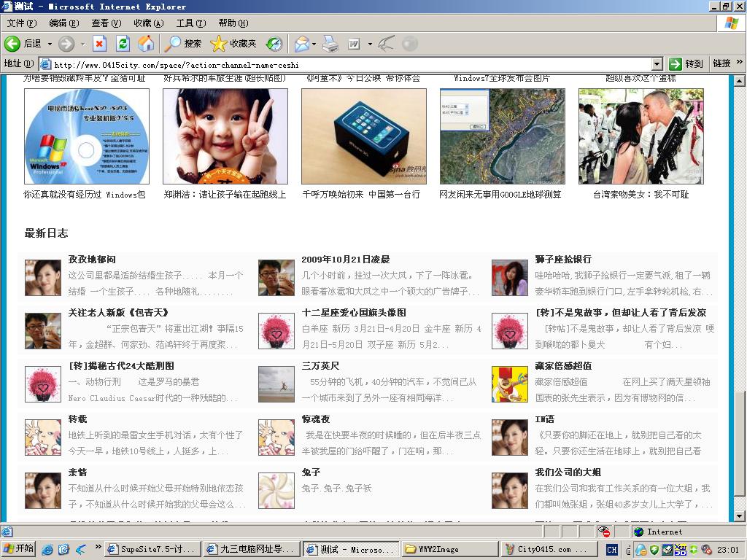Launch Internet Explorer from quick launch

coord(47,550)
